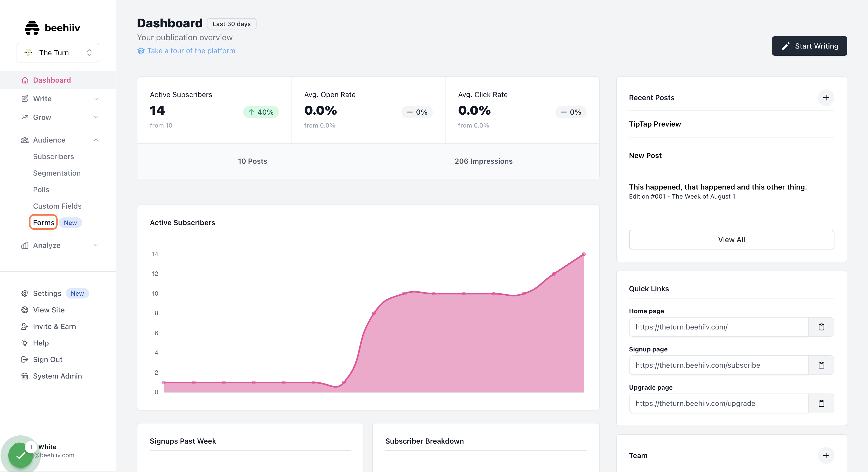Image resolution: width=868 pixels, height=472 pixels.
Task: Click the 10 Posts stat
Action: click(x=252, y=161)
